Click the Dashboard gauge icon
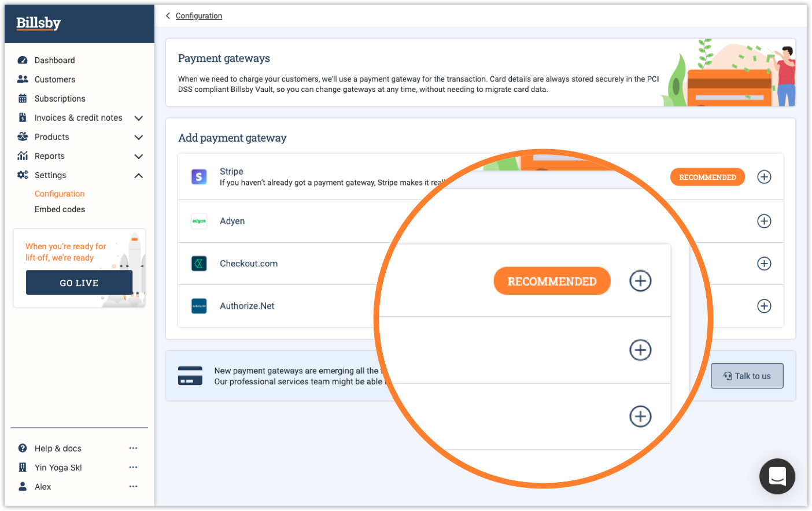The width and height of the screenshot is (812, 511). click(x=23, y=60)
